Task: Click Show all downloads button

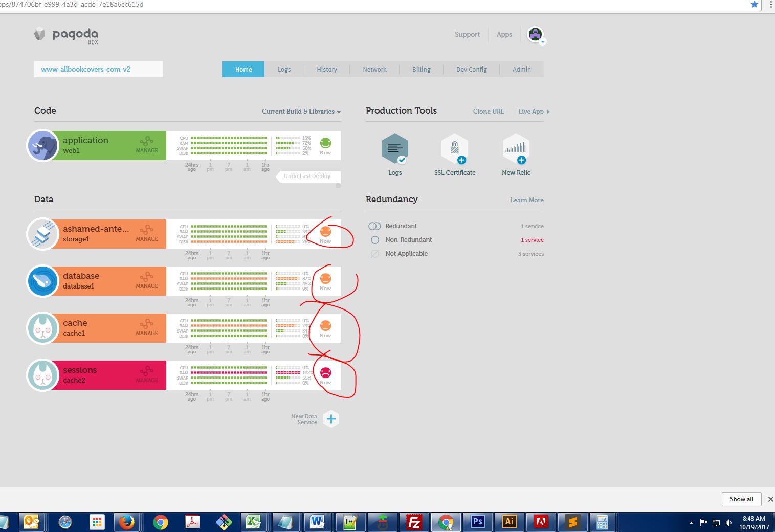Action: coord(741,499)
